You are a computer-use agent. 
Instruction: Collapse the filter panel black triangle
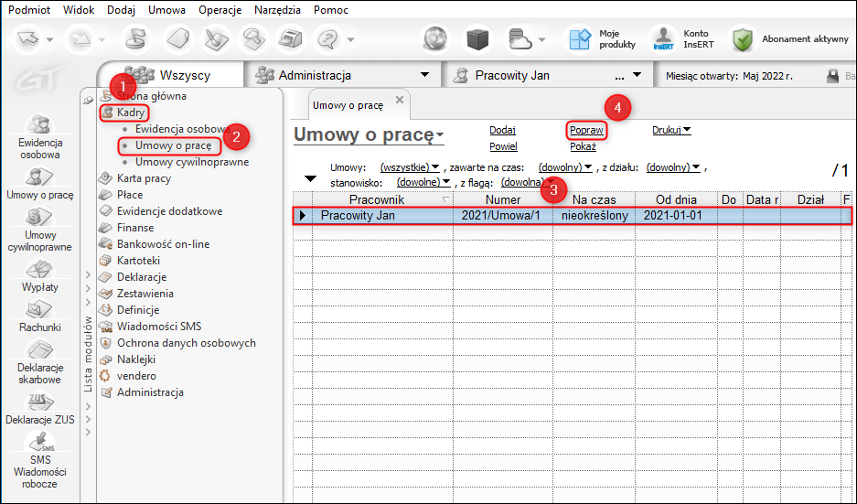point(310,178)
